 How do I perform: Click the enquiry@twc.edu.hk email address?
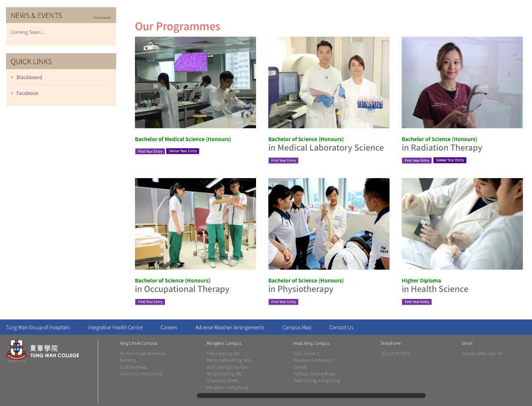point(482,353)
